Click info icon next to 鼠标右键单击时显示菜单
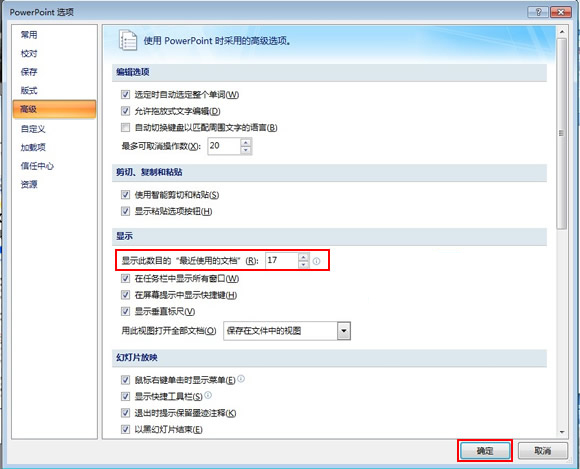Screen dimensions: 580x469 click(241, 379)
